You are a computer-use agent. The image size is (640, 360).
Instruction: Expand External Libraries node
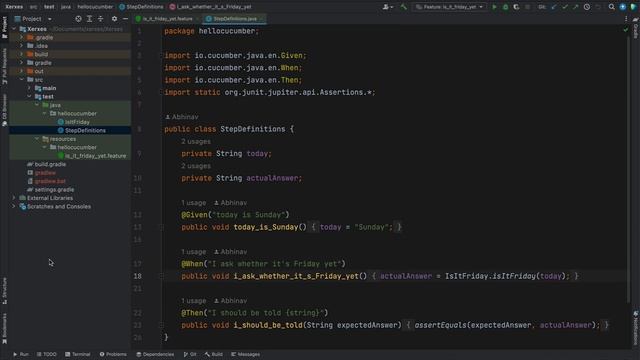click(14, 198)
